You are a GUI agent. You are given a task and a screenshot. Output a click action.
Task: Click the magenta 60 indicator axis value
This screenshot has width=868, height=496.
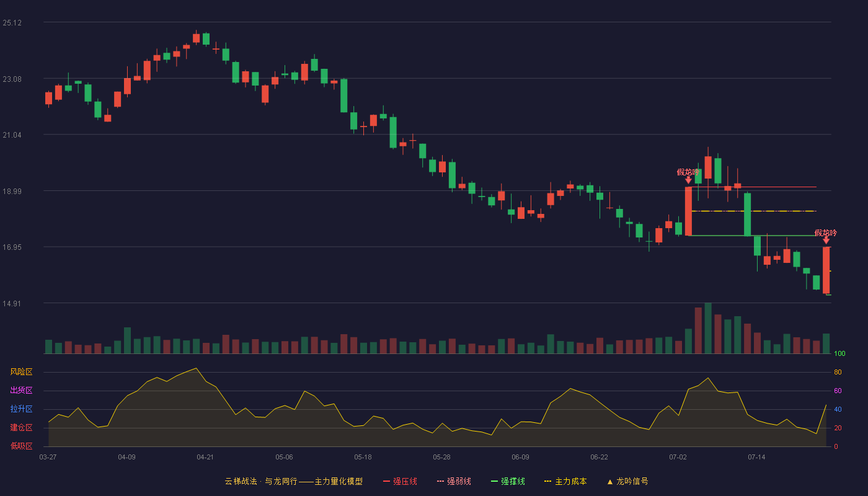point(838,391)
